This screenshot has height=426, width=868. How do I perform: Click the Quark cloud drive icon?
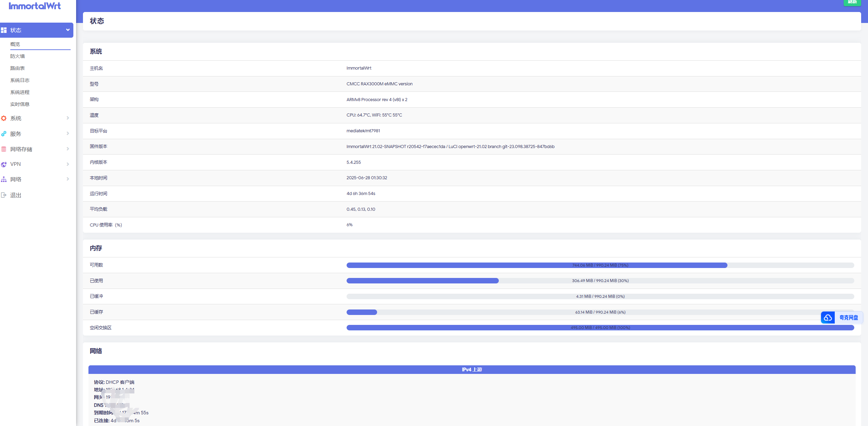coord(828,318)
